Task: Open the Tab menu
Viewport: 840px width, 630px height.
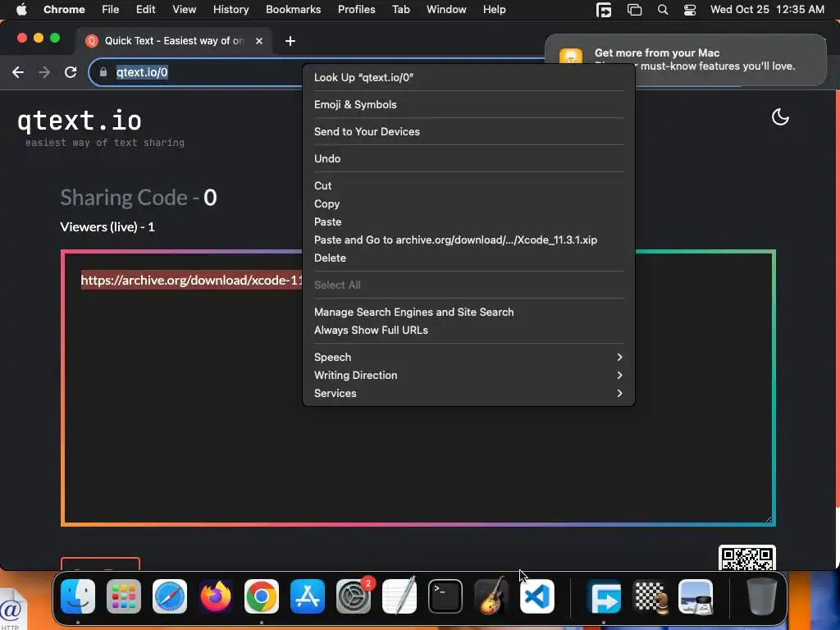Action: 400,9
